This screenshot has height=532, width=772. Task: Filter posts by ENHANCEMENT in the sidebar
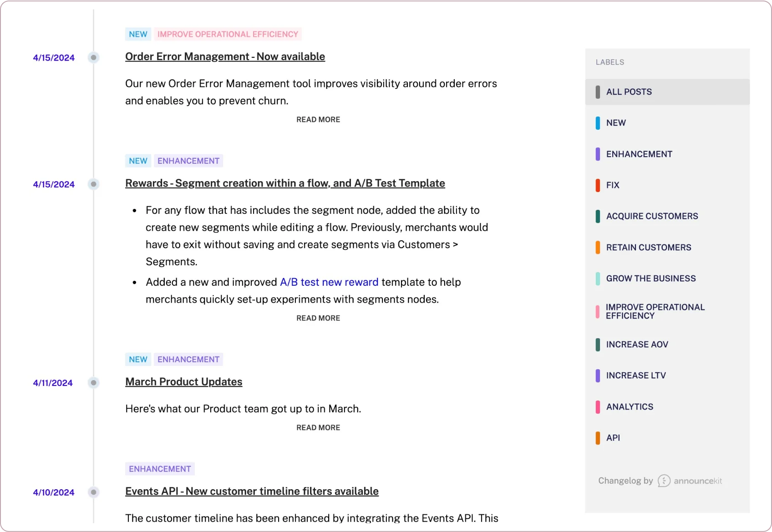(639, 154)
